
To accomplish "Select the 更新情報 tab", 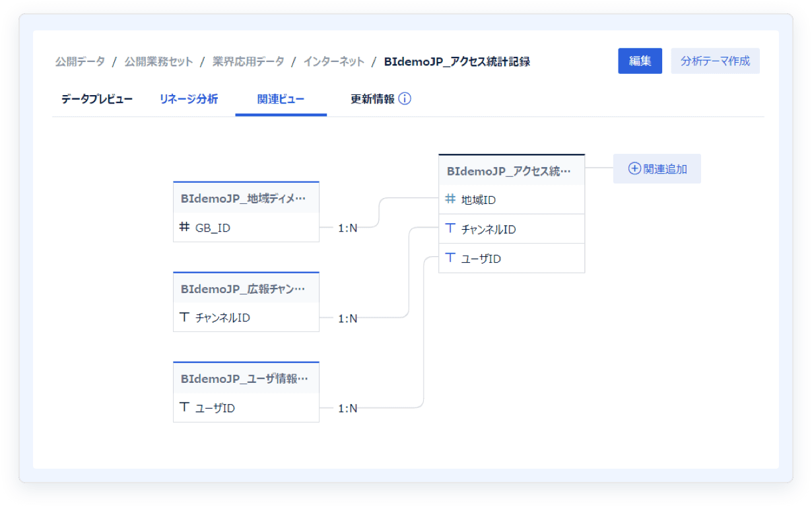I will pos(371,98).
